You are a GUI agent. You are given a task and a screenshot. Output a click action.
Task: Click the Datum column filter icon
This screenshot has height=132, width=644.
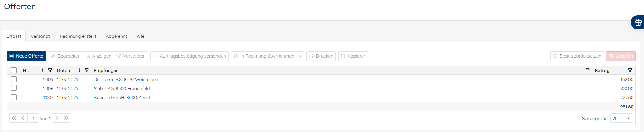(87, 71)
